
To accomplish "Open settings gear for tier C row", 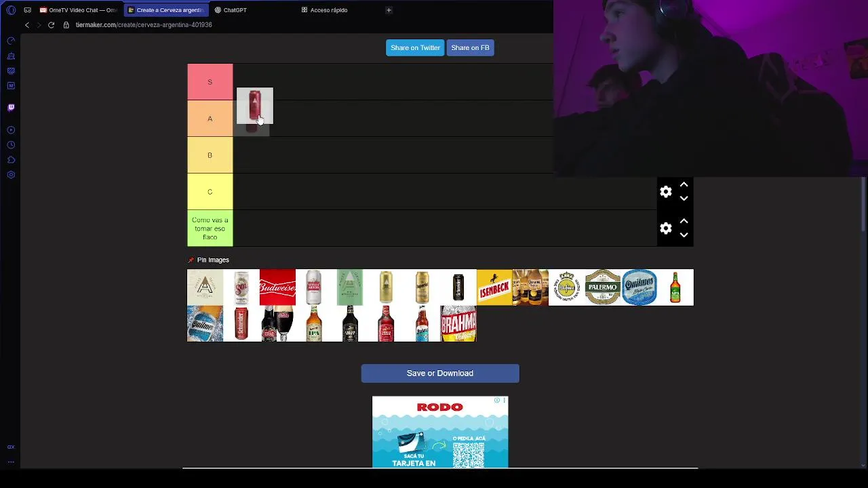I will [666, 192].
